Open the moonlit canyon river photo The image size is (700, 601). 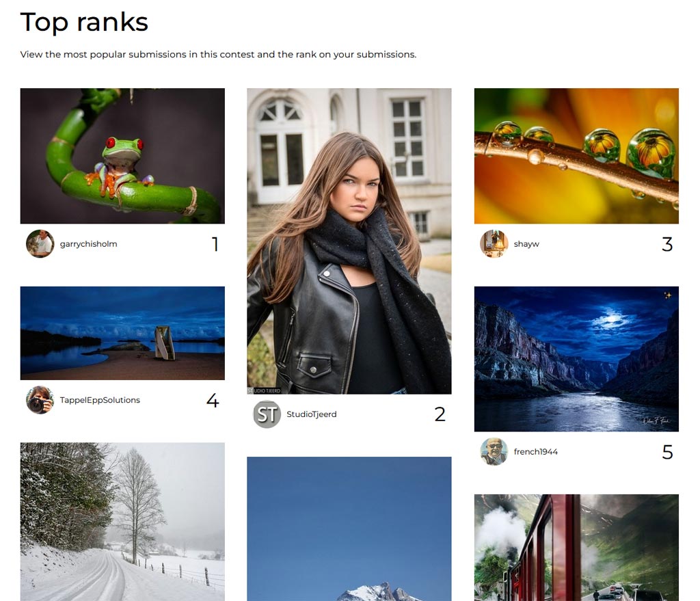pos(576,359)
